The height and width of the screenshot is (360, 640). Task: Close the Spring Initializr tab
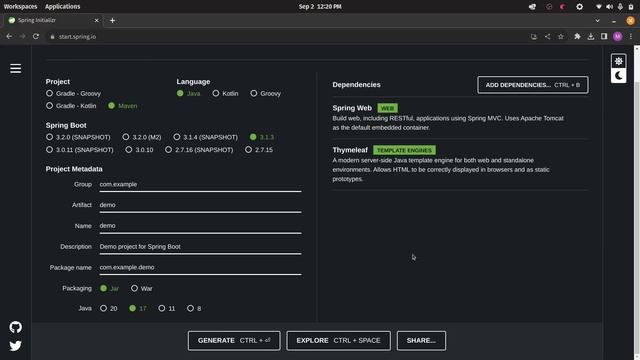pyautogui.click(x=97, y=20)
